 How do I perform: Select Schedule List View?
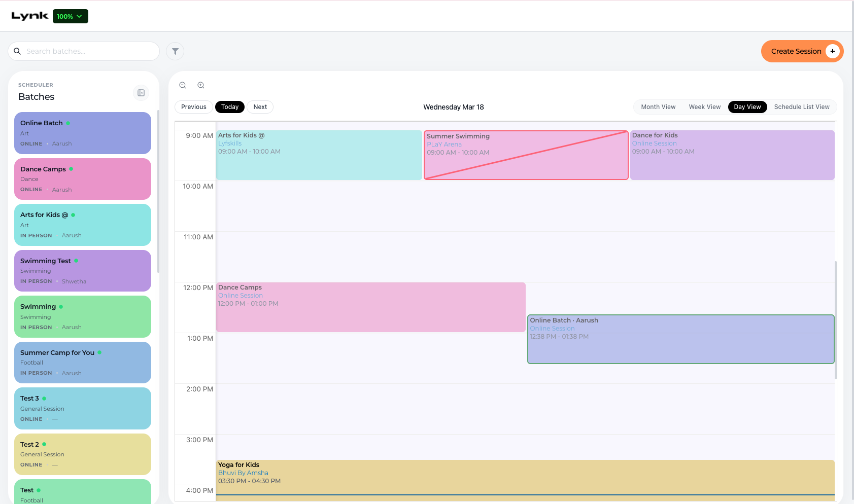802,107
